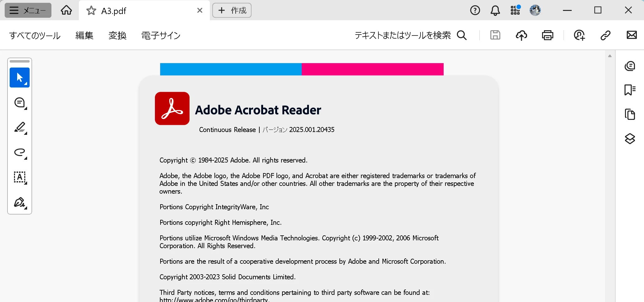Image resolution: width=644 pixels, height=302 pixels.
Task: Click the Adobe Acrobat Reader logo
Action: [172, 108]
